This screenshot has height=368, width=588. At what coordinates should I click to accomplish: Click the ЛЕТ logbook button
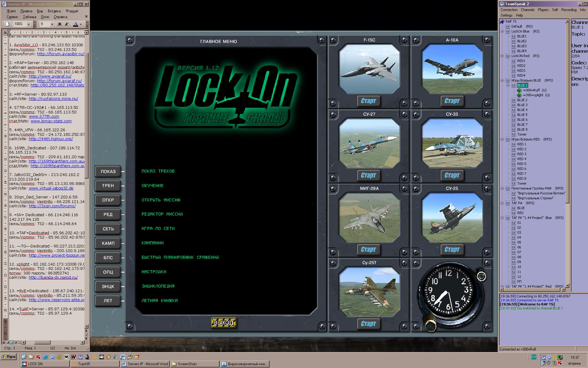(108, 301)
